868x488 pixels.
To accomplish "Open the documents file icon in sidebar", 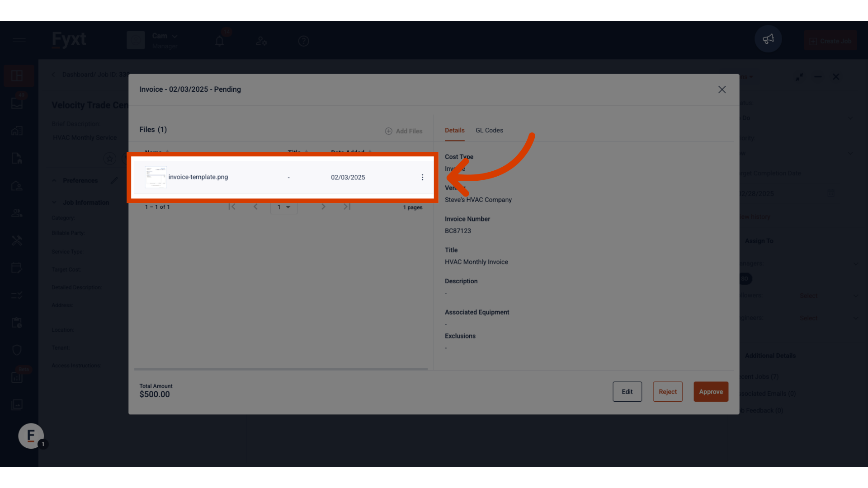I will pyautogui.click(x=17, y=158).
